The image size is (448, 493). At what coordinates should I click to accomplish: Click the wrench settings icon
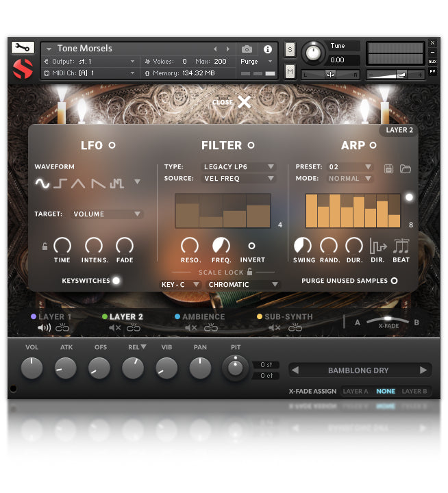coord(23,48)
